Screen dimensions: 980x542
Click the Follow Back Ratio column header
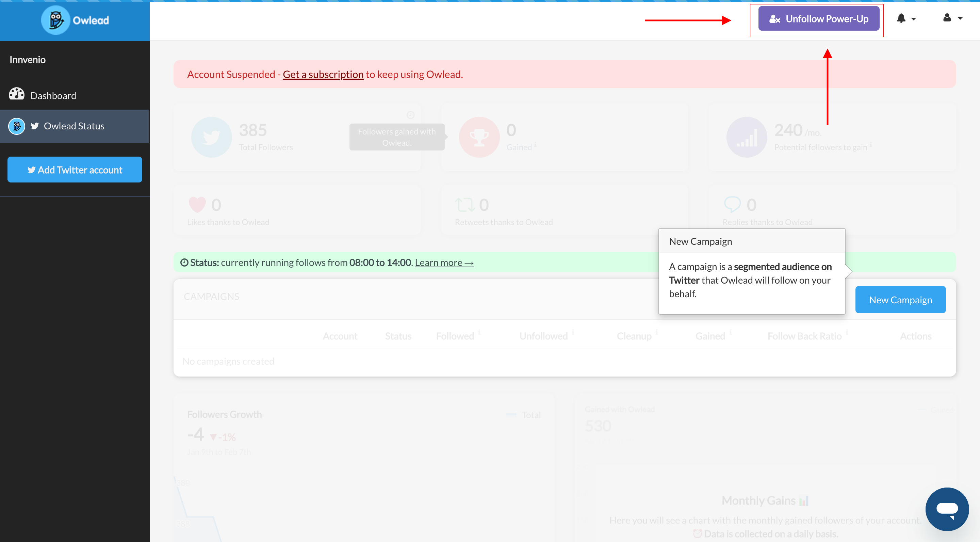[x=804, y=336]
